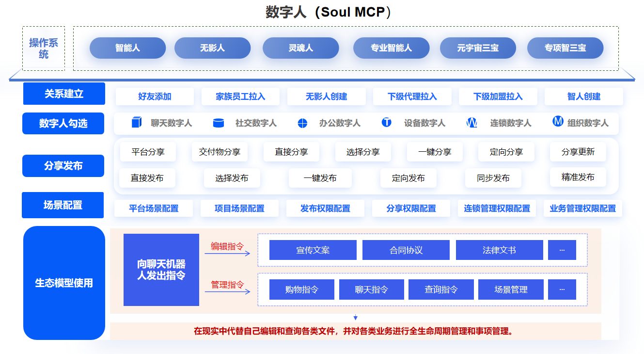Select 一键发布 option

click(x=320, y=178)
